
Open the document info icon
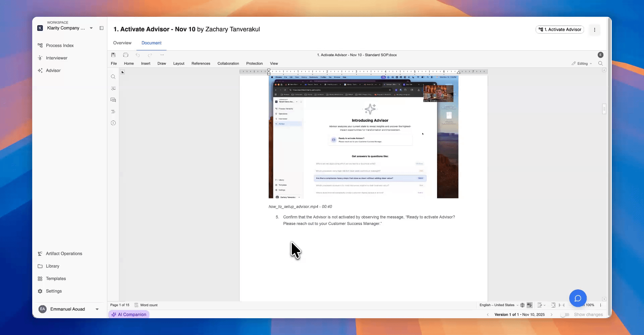113,123
